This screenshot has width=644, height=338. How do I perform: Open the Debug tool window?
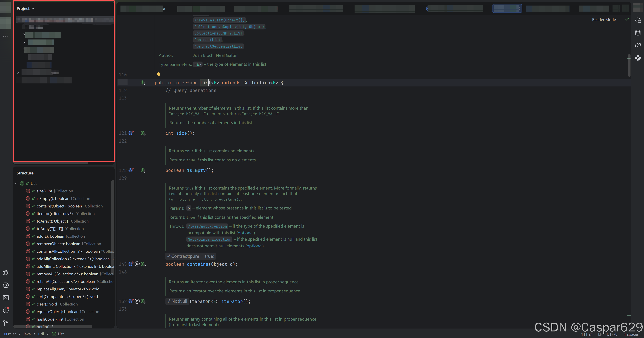point(6,273)
